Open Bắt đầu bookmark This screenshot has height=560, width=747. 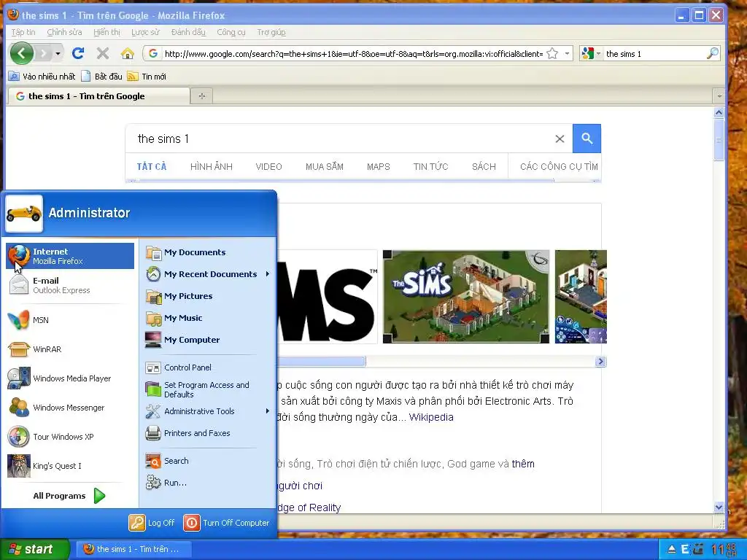click(x=101, y=76)
